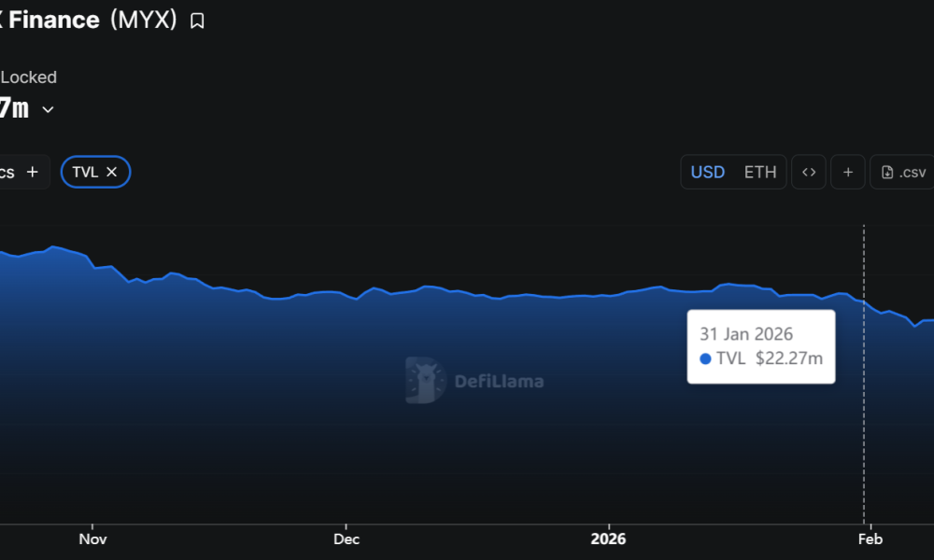Click the DefiLlama watermark logo
Image resolution: width=934 pixels, height=560 pixels.
[x=425, y=380]
